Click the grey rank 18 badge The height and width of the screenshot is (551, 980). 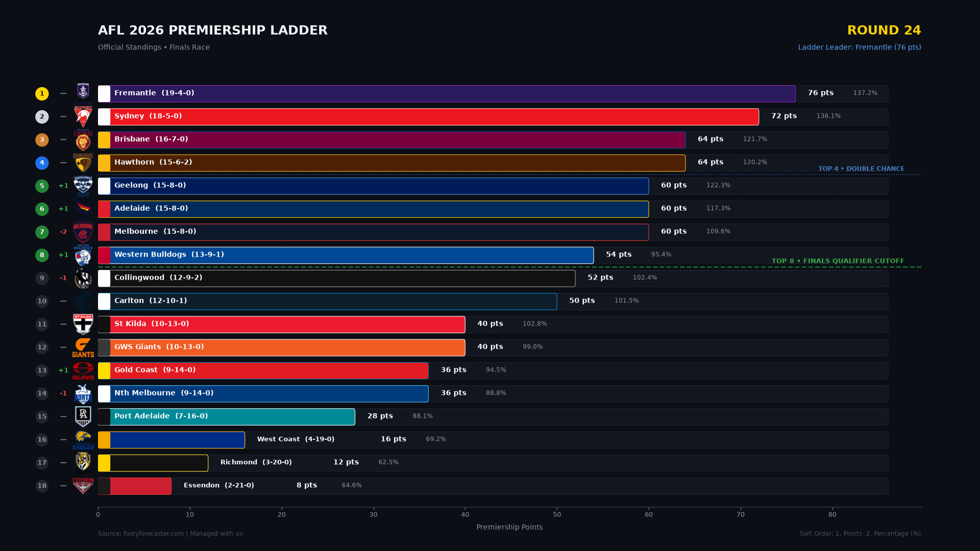(42, 486)
